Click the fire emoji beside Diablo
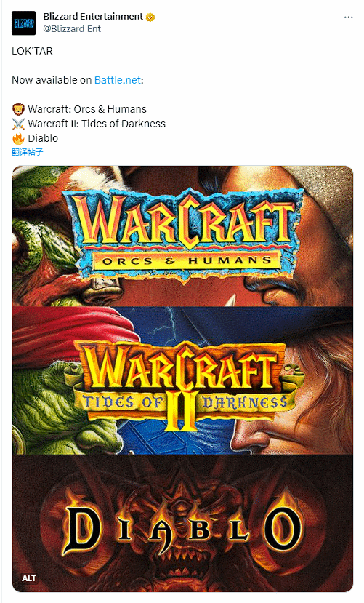The height and width of the screenshot is (603, 364). point(18,138)
